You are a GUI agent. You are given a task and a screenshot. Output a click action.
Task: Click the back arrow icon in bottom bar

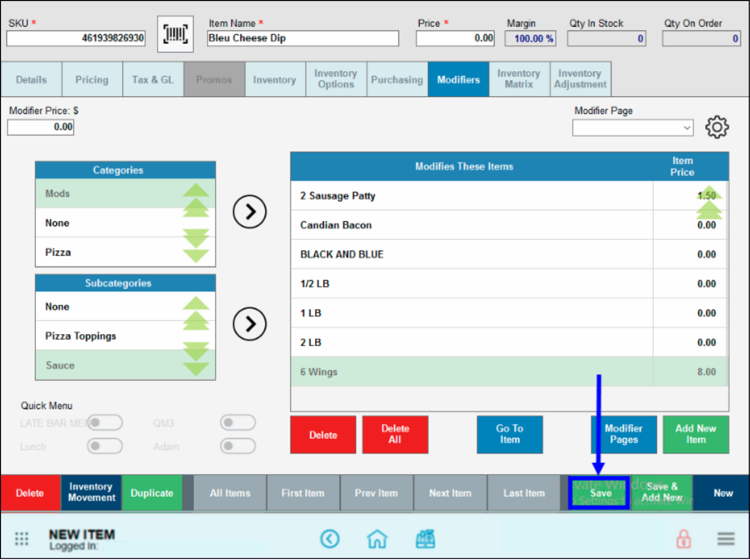click(x=330, y=539)
